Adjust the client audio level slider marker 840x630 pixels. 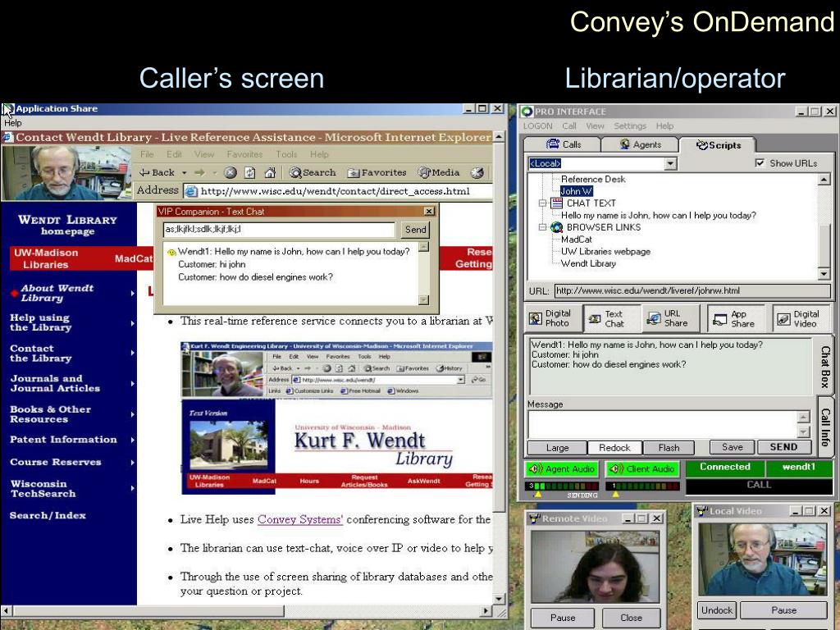pos(615,494)
